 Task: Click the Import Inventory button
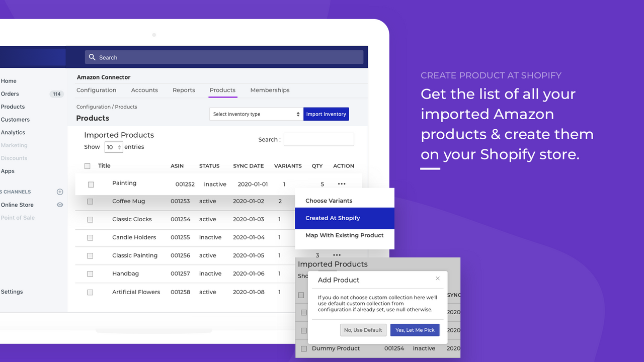click(x=326, y=114)
